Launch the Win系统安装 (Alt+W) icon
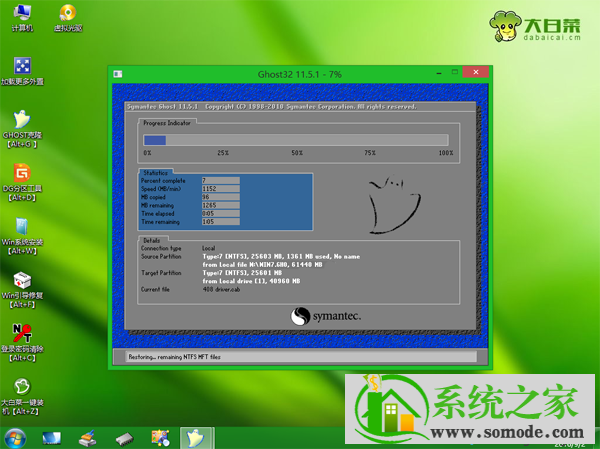Image resolution: width=600 pixels, height=449 pixels. coord(22,237)
